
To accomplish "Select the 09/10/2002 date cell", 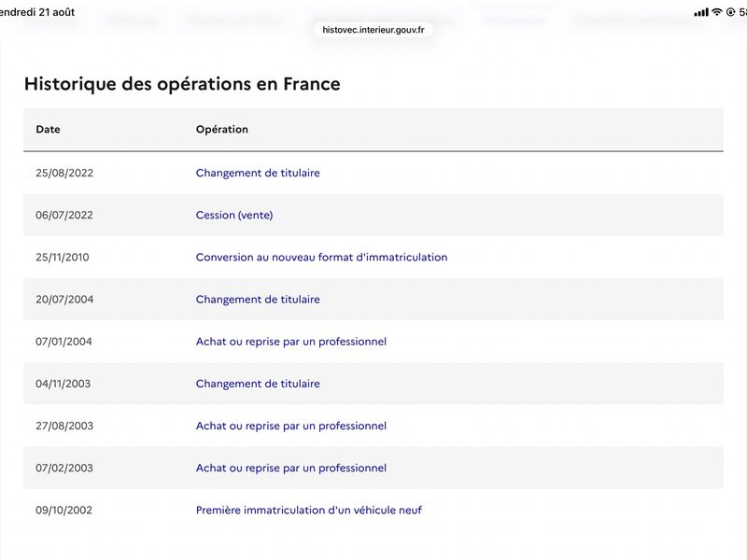I will [63, 510].
